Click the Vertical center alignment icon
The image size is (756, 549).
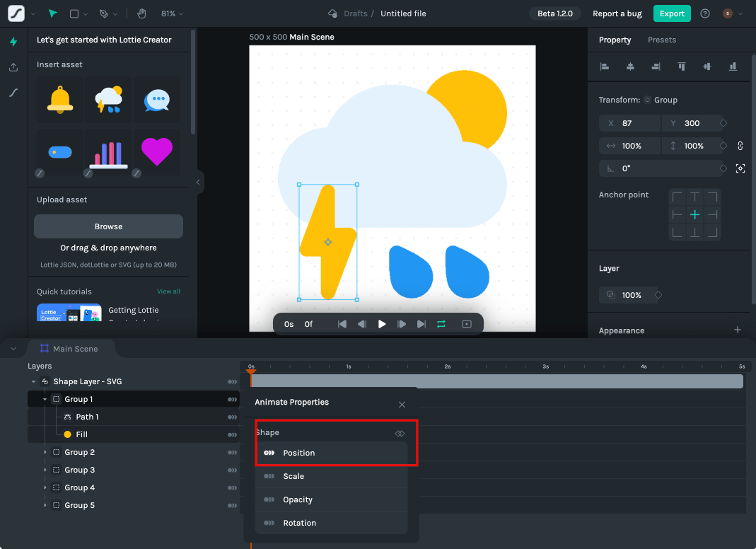tap(706, 67)
